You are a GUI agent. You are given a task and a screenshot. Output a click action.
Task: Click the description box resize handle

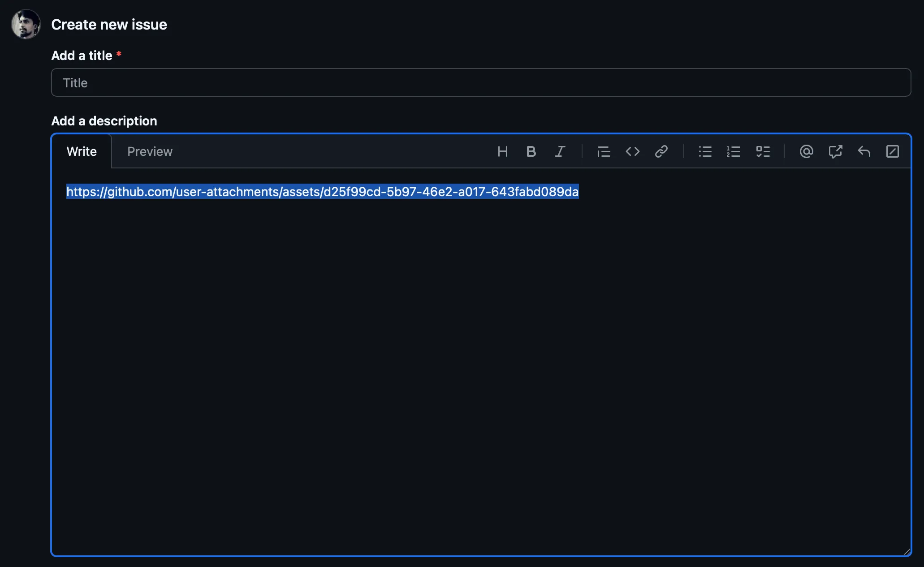coord(907,551)
